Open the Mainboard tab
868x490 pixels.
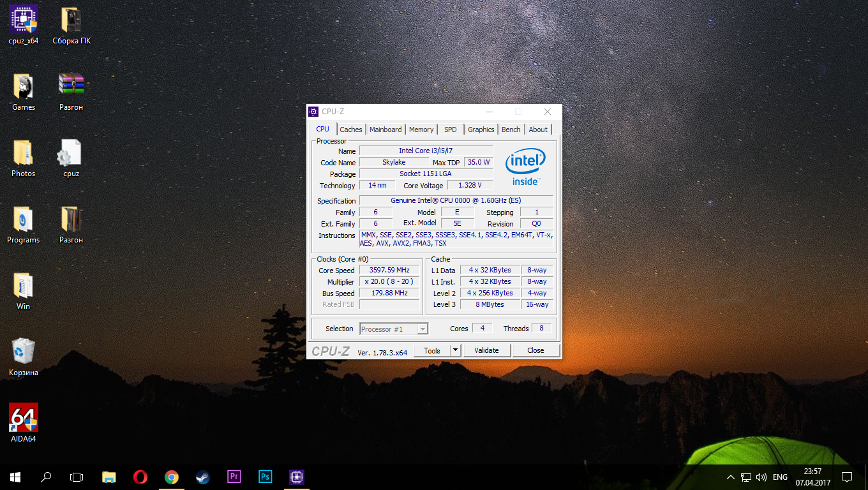tap(385, 130)
